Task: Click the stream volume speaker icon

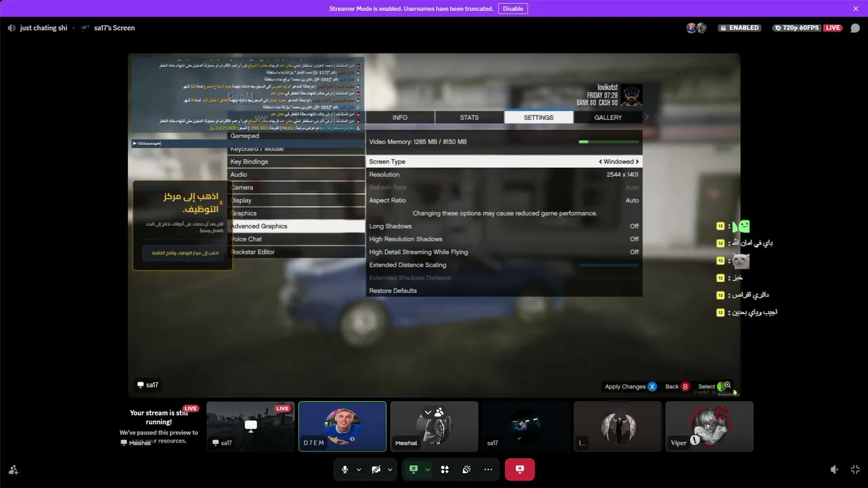Action: point(834,469)
